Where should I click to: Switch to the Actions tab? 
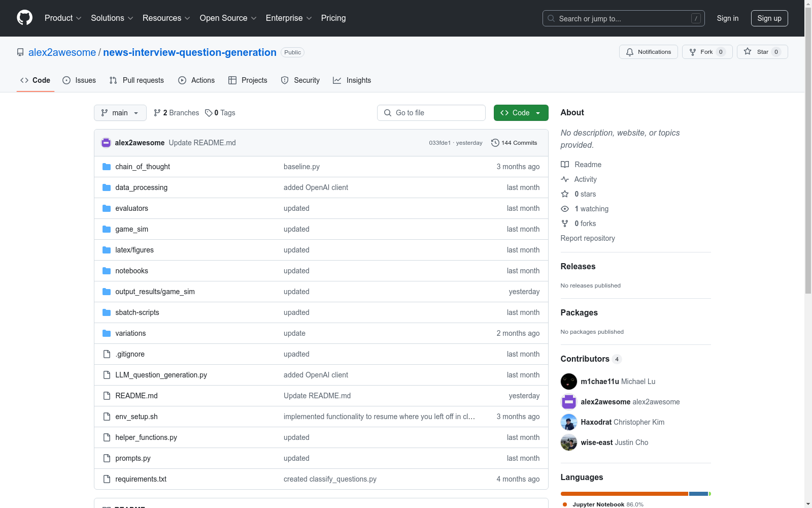coord(196,80)
